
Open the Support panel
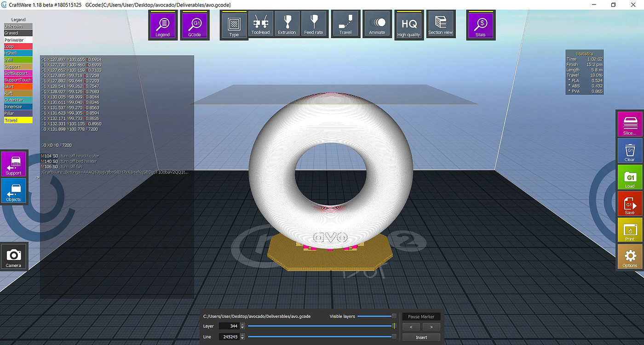pyautogui.click(x=13, y=164)
